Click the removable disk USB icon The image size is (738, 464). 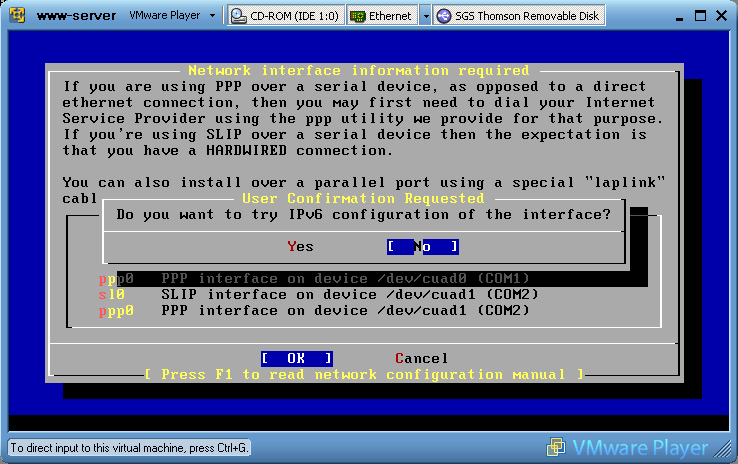(x=443, y=16)
